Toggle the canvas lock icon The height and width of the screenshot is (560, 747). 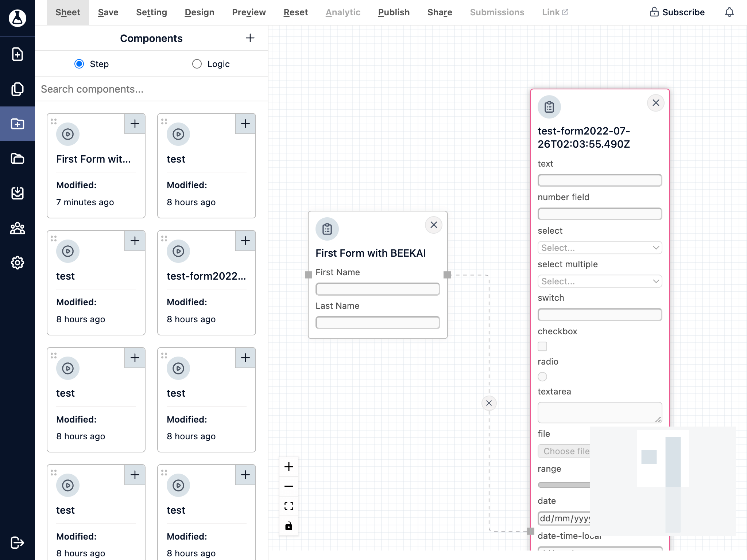click(289, 526)
